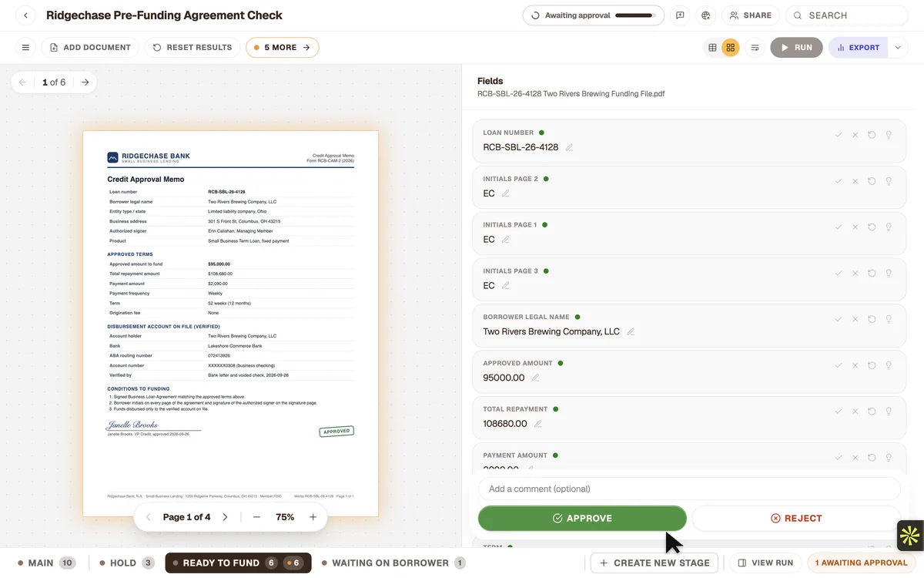Click the Reject button
The image size is (924, 578).
point(796,519)
